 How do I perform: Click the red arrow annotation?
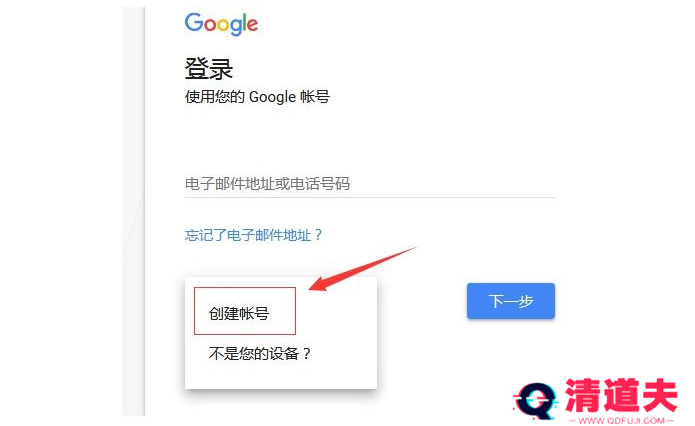tap(363, 269)
